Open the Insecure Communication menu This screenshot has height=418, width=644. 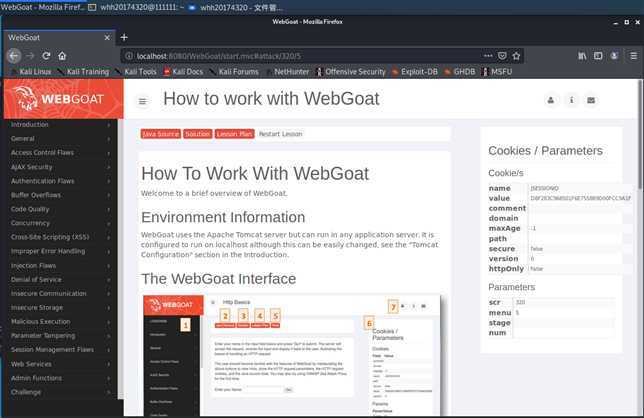60,294
